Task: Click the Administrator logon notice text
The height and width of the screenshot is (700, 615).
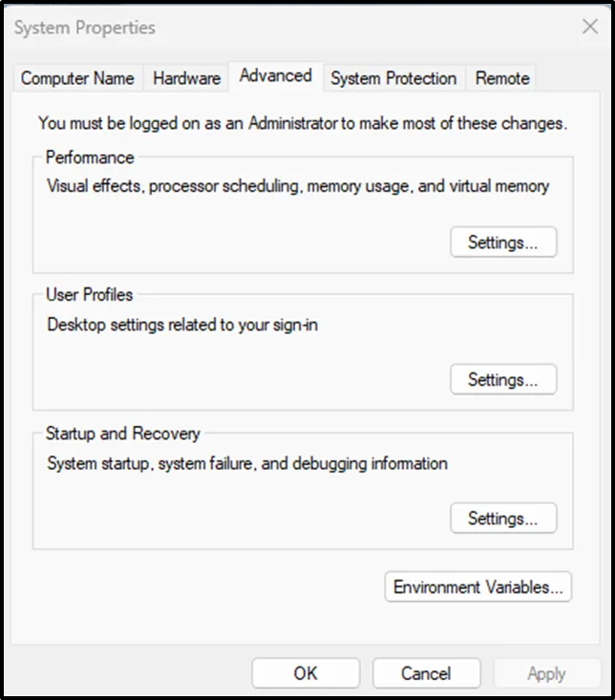Action: [303, 123]
